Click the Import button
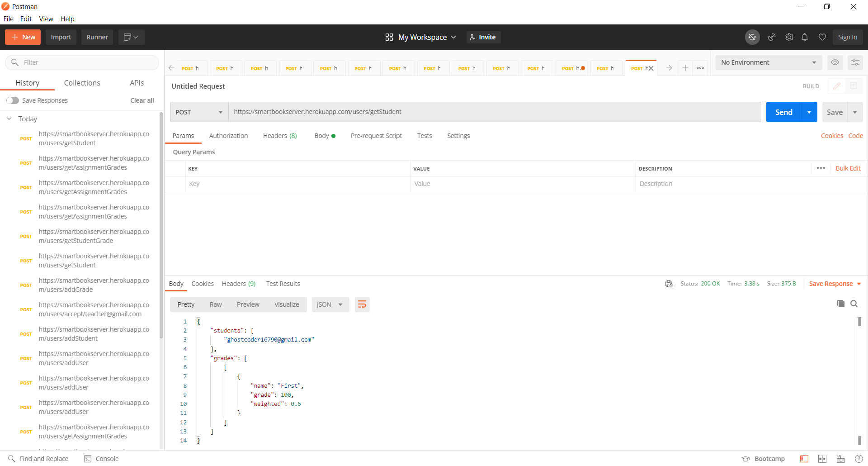The image size is (868, 466). point(61,37)
